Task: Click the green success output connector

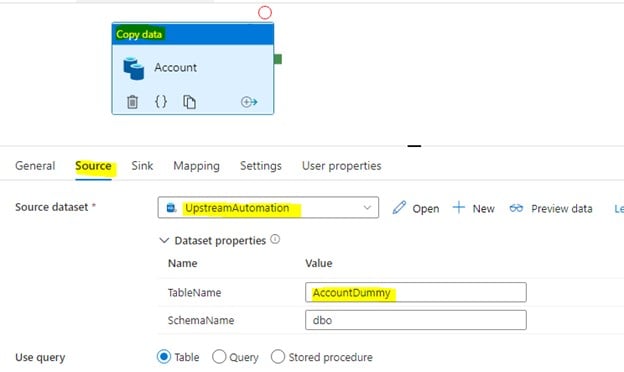Action: click(x=278, y=59)
